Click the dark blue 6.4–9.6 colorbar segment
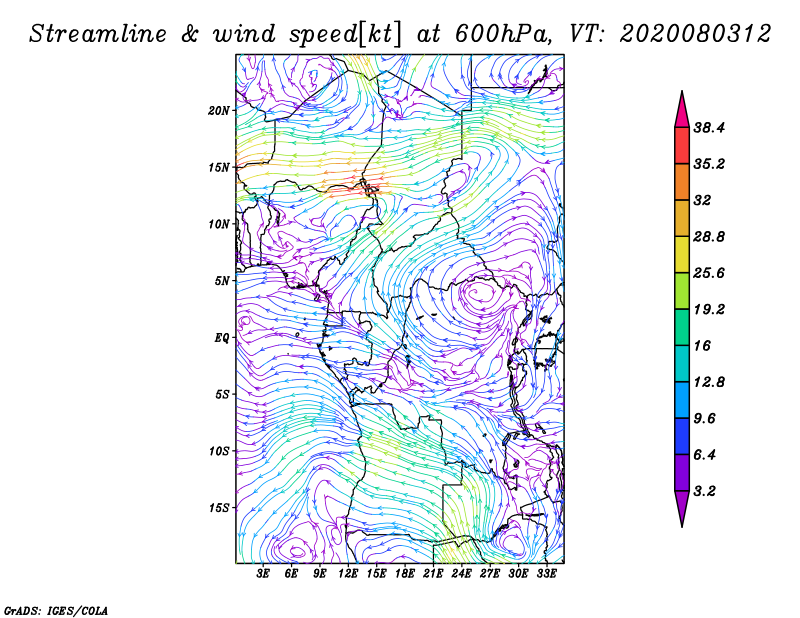The width and height of the screenshot is (800, 618). (682, 436)
